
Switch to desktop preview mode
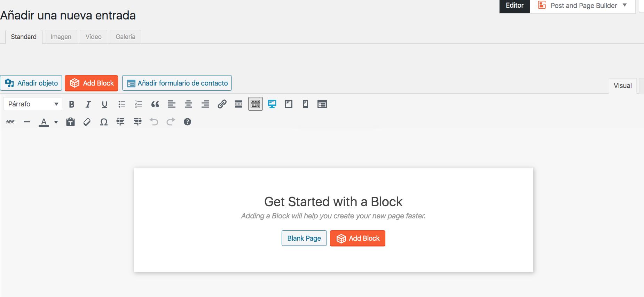tap(272, 104)
